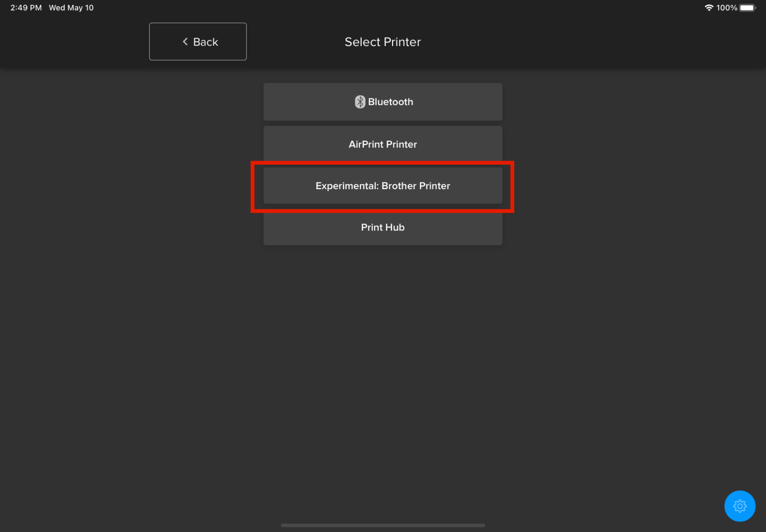Click the battery level percentage display

[x=727, y=7]
